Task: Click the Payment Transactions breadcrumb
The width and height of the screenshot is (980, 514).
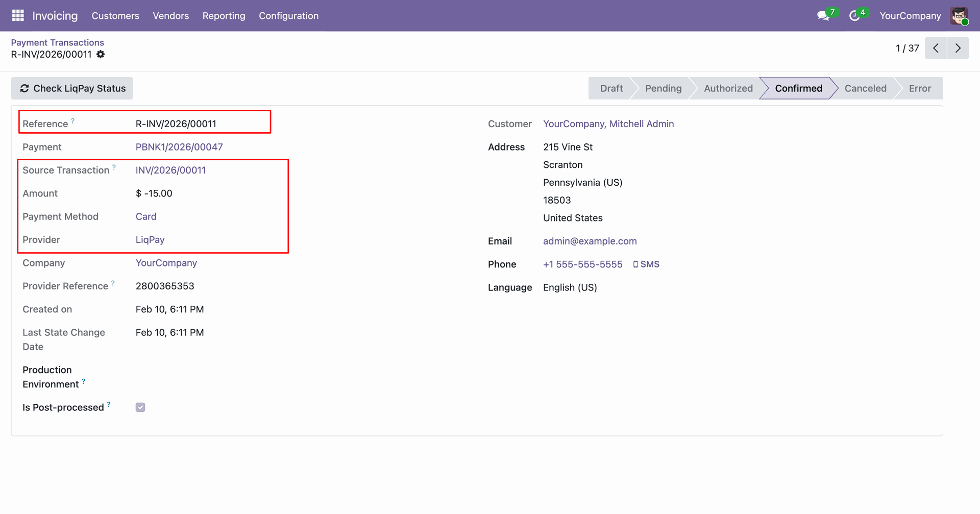Action: coord(57,42)
